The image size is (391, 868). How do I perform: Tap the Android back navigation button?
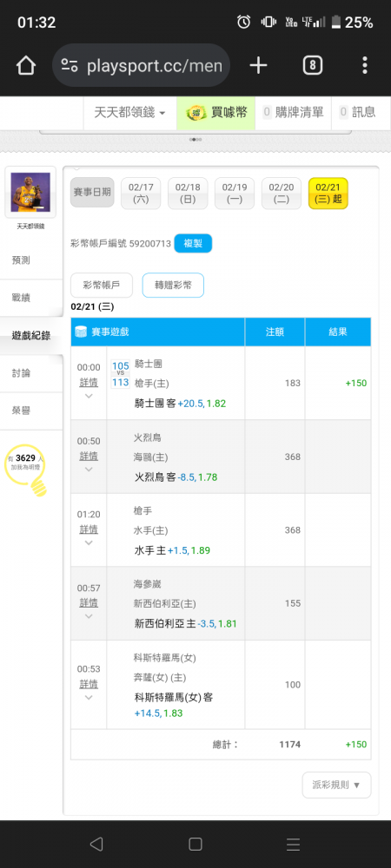coord(96,844)
